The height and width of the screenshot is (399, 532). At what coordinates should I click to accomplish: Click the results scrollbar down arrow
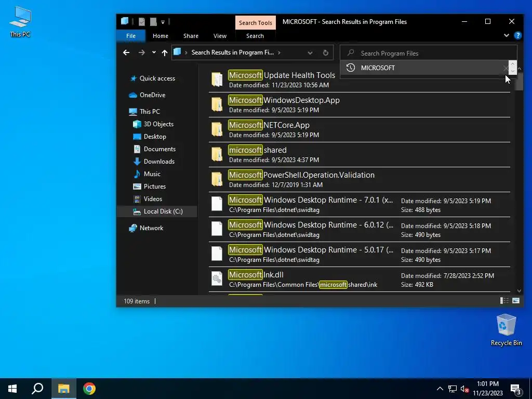519,291
